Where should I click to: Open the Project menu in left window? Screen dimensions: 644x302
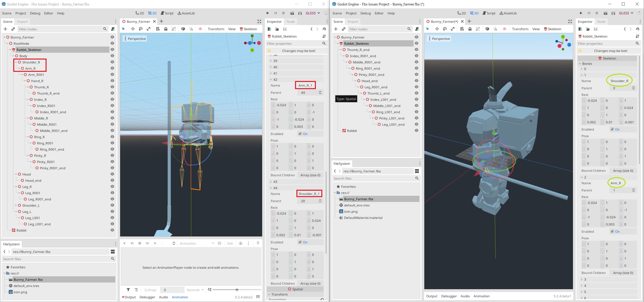point(20,13)
